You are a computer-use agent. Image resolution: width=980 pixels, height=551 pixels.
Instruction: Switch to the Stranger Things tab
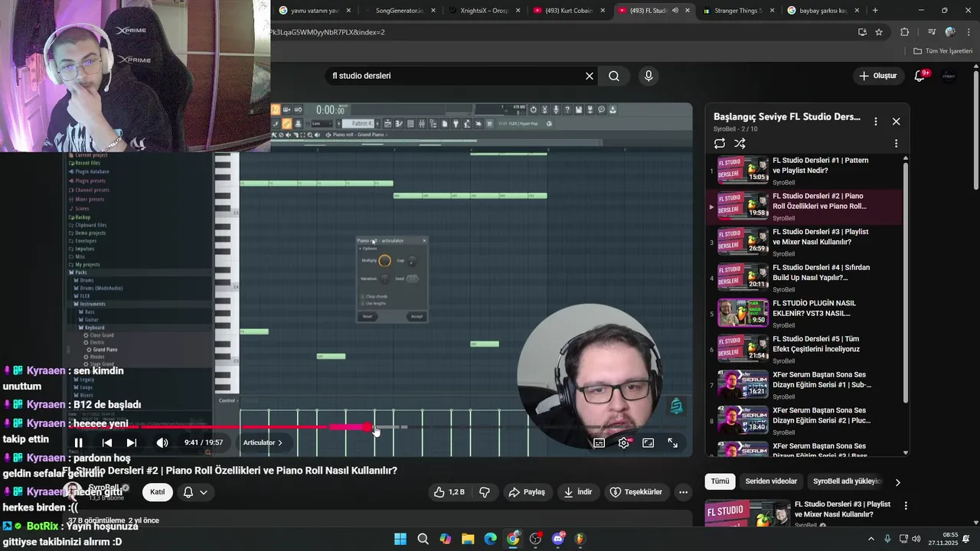tap(737, 11)
